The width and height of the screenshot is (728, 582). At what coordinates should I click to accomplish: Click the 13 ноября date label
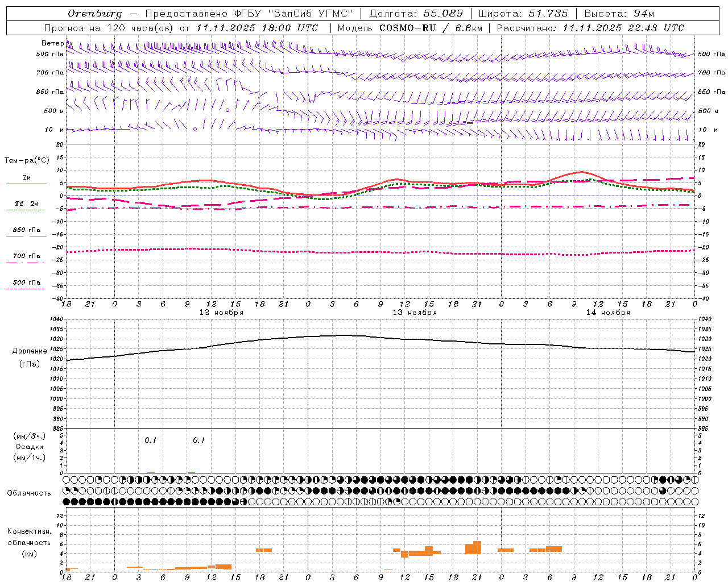tap(415, 313)
